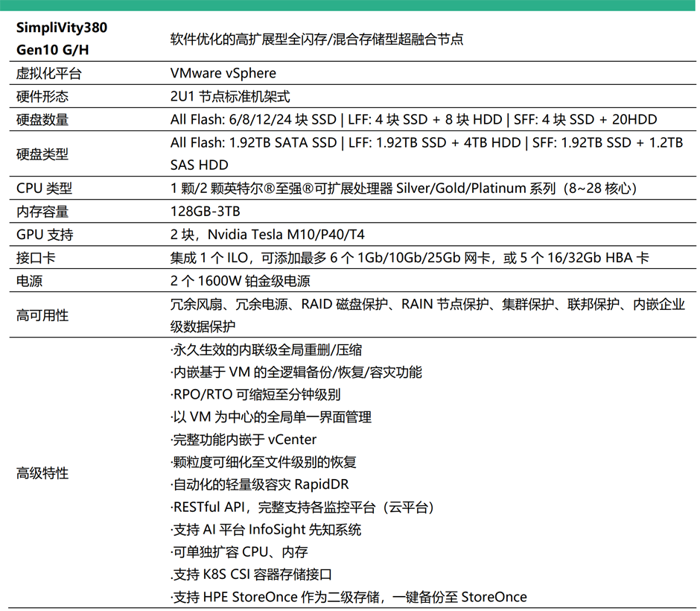Select the '以 VM 为中心的全局单一界面管理' bullet
700x611 pixels.
[271, 417]
